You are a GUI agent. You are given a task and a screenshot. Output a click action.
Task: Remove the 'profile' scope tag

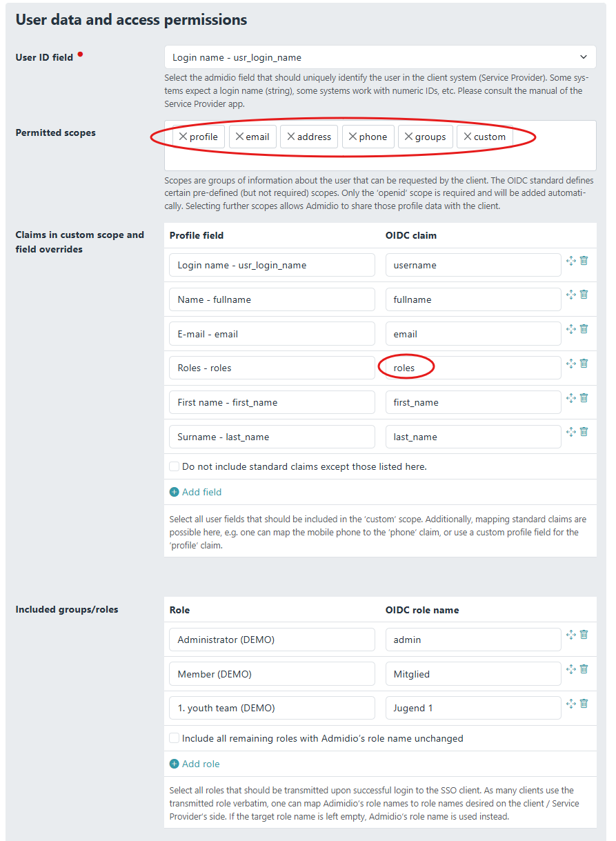coord(183,137)
